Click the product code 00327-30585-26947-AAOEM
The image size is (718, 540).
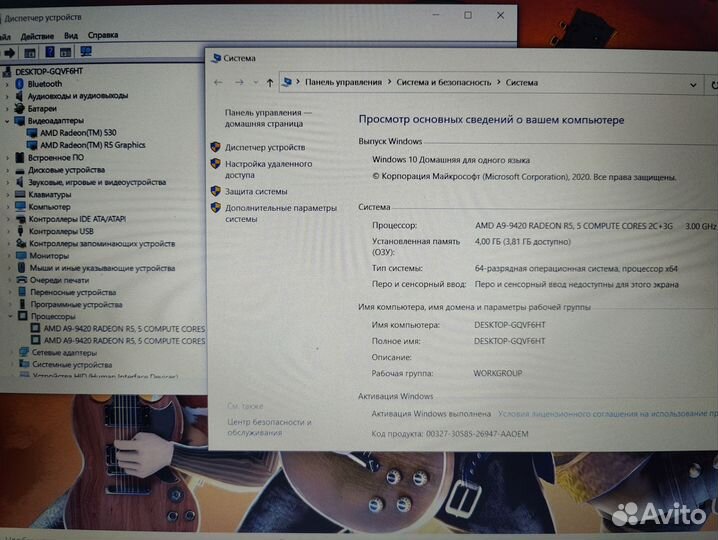tap(477, 434)
